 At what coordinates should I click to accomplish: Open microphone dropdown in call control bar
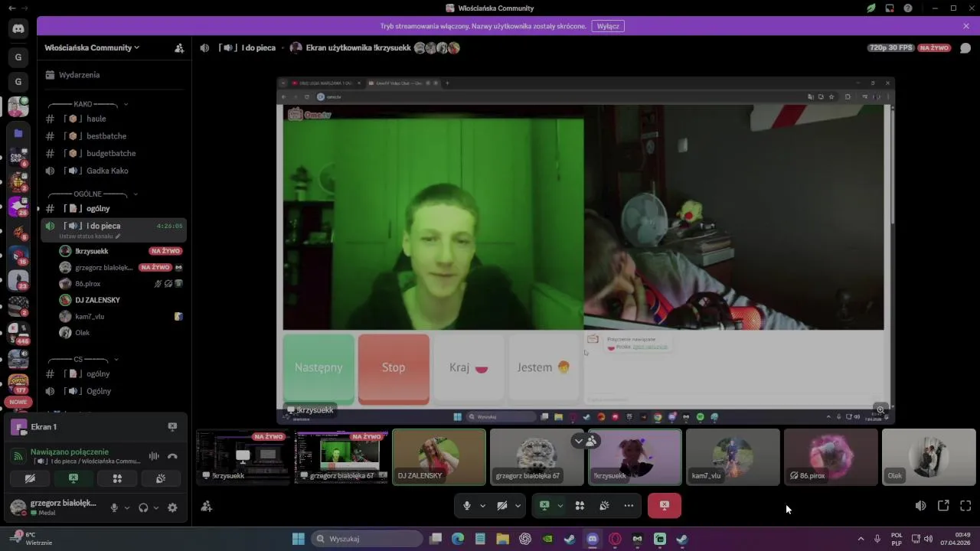coord(482,506)
